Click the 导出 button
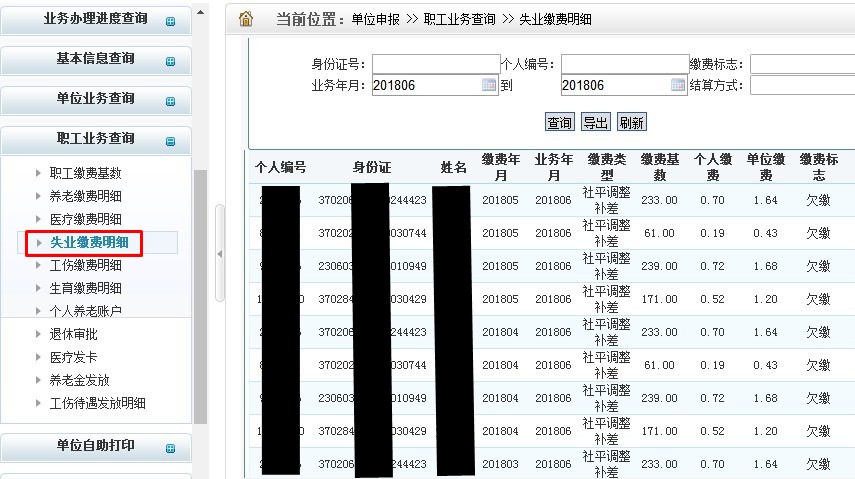 point(595,122)
